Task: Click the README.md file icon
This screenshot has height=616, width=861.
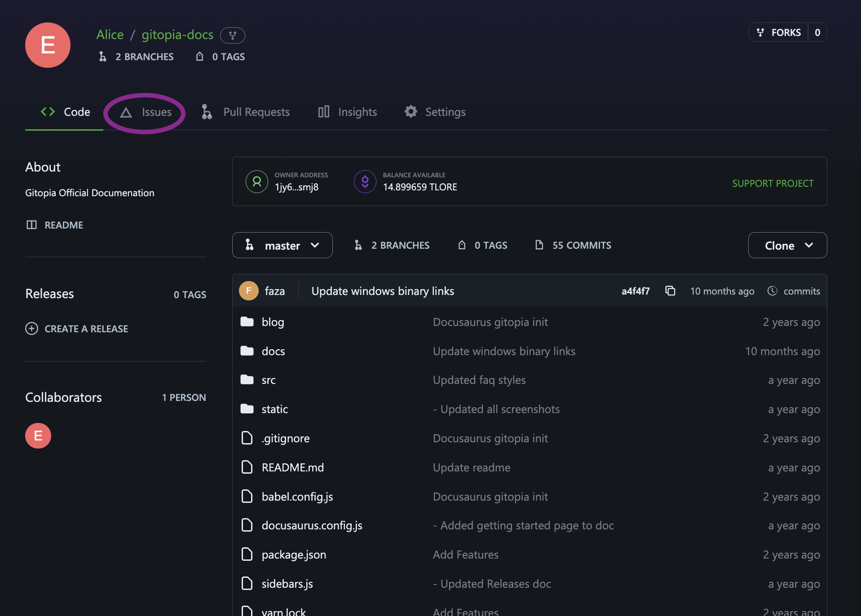Action: (x=247, y=467)
